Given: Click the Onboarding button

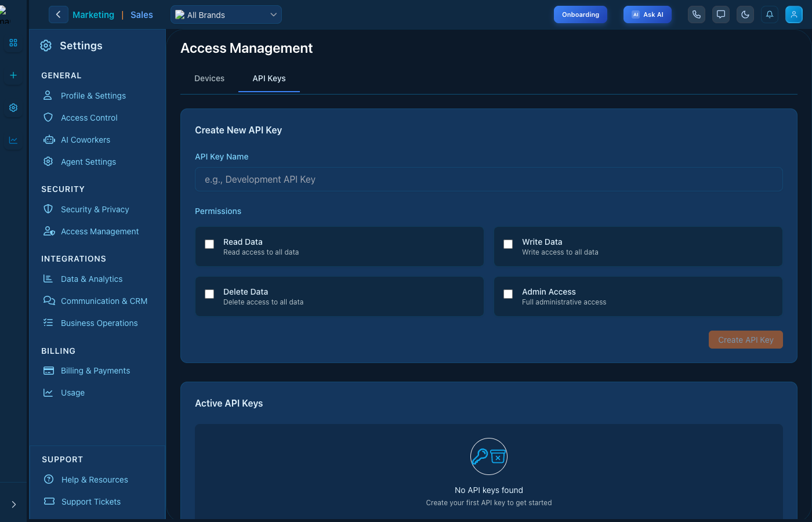Looking at the screenshot, I should (581, 14).
